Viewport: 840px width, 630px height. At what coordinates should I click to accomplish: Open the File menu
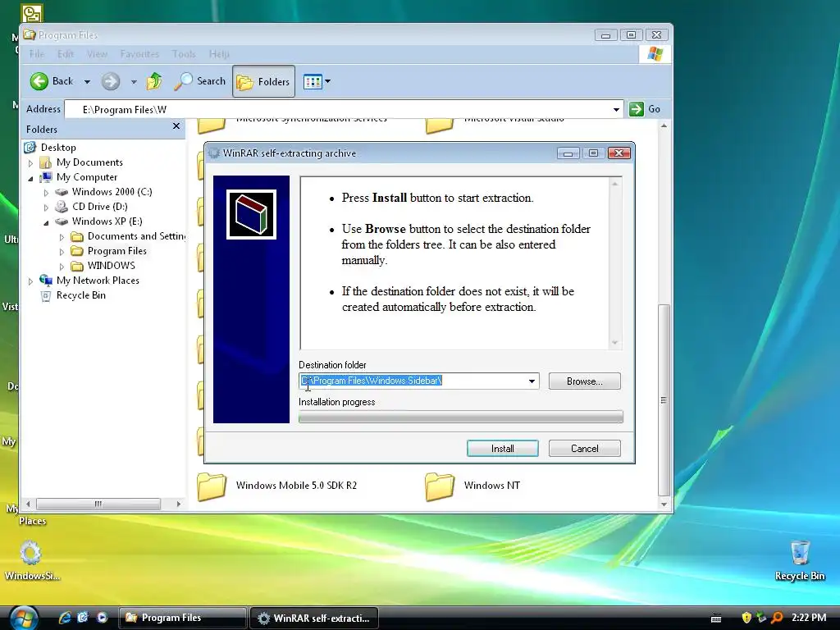(37, 53)
